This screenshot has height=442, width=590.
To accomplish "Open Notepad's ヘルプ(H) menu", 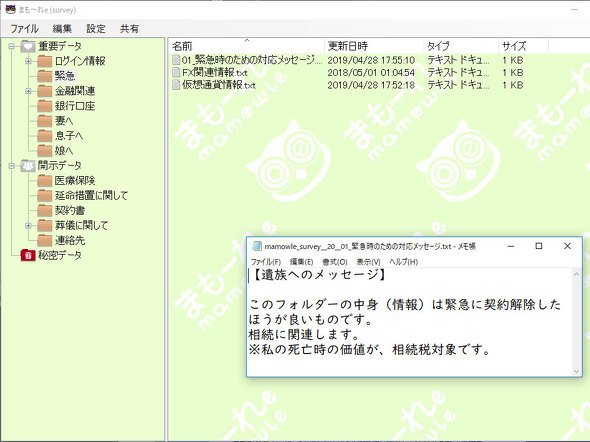I will (x=403, y=262).
